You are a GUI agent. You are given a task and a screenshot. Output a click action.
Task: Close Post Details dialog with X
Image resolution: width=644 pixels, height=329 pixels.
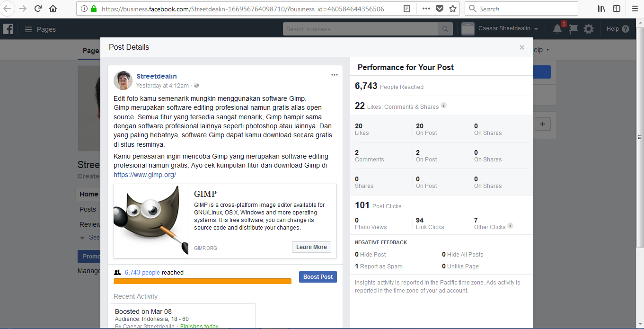pyautogui.click(x=522, y=47)
